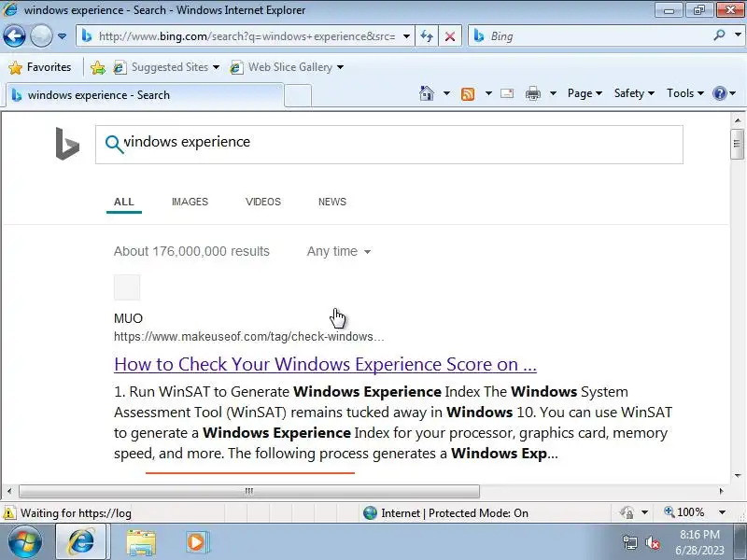
Task: Click the Bing search query field
Action: (x=389, y=145)
